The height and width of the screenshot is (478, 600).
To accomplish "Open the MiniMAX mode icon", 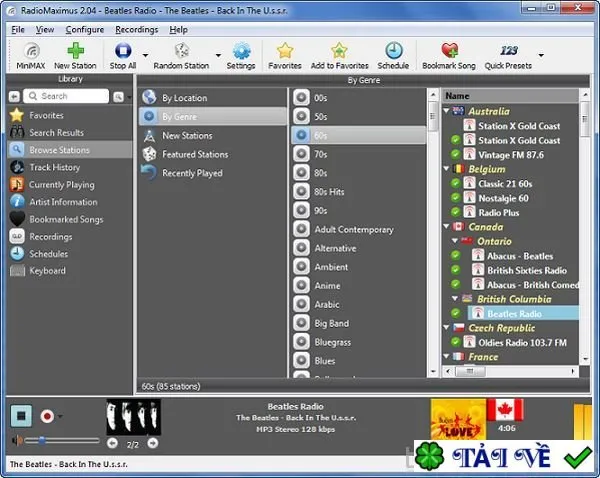I will (x=31, y=51).
